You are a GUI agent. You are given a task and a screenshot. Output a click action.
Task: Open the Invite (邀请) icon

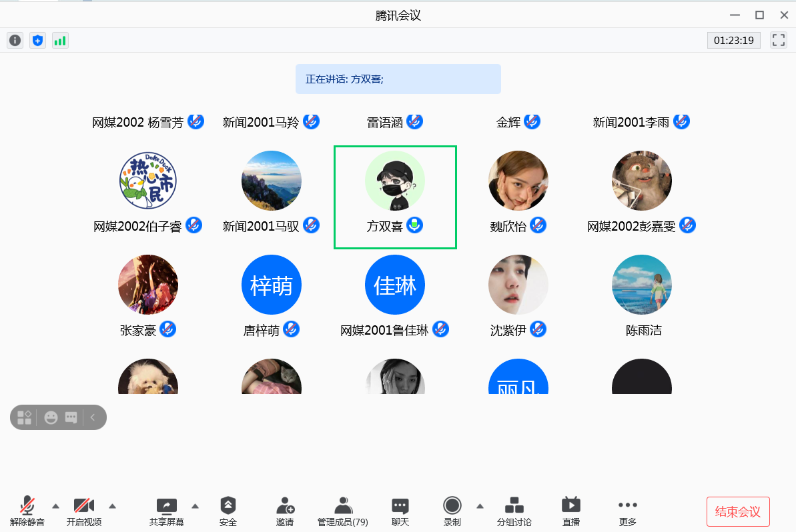tap(285, 511)
